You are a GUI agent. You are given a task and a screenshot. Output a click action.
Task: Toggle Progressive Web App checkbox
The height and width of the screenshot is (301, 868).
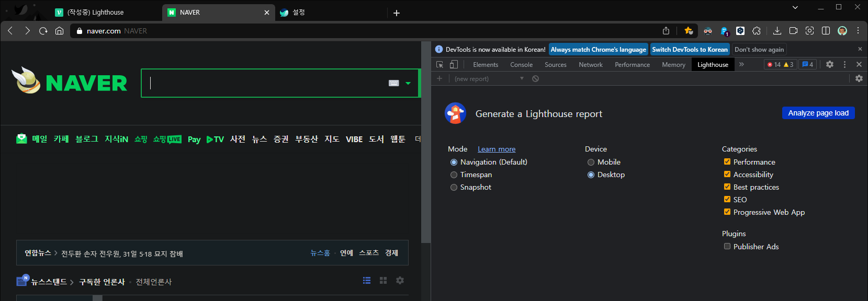[727, 212]
